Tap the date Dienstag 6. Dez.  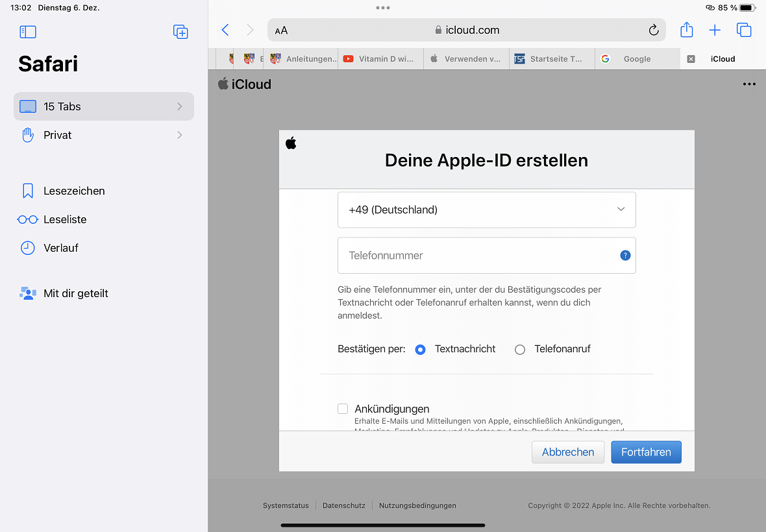click(x=69, y=8)
